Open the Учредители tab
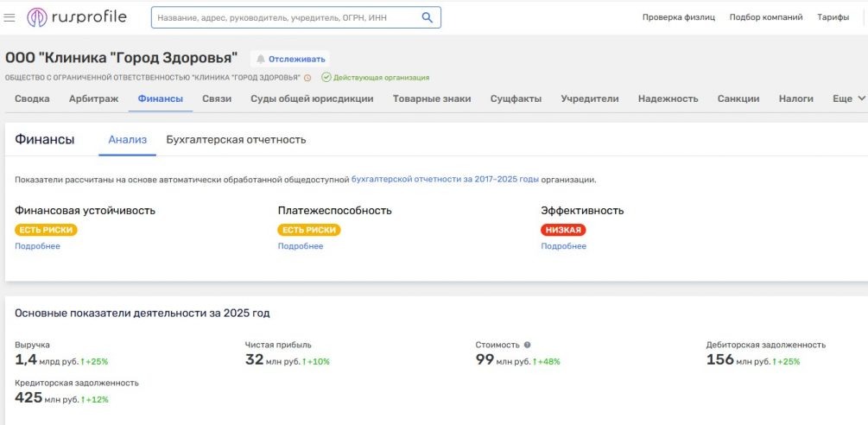The image size is (868, 425). pos(590,99)
